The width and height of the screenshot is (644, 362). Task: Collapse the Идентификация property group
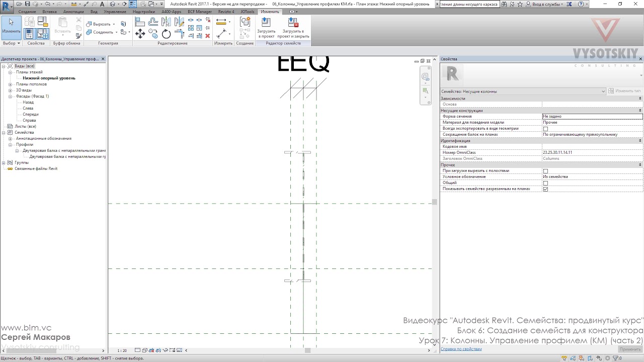pos(640,141)
